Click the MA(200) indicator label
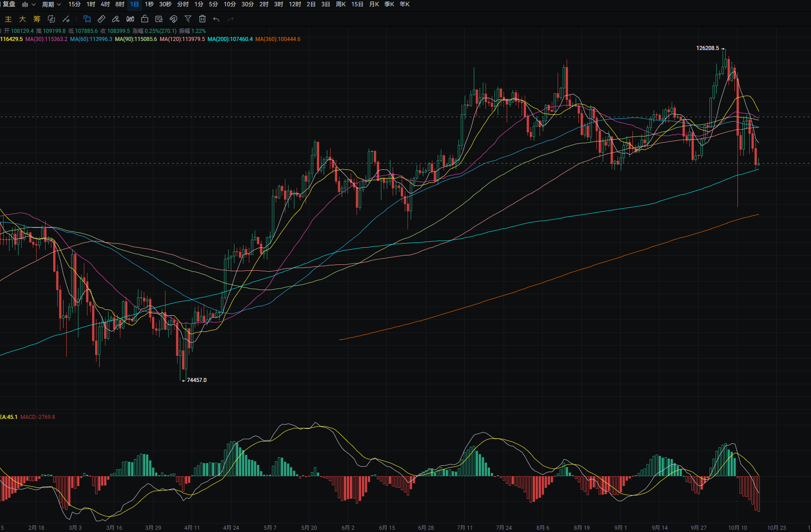Screen dimensions: 811x532 point(230,39)
